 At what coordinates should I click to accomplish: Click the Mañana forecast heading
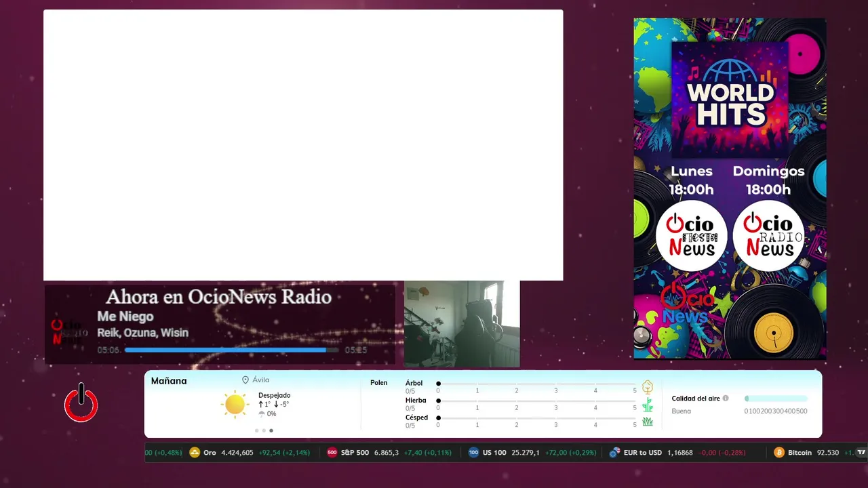[x=169, y=381]
